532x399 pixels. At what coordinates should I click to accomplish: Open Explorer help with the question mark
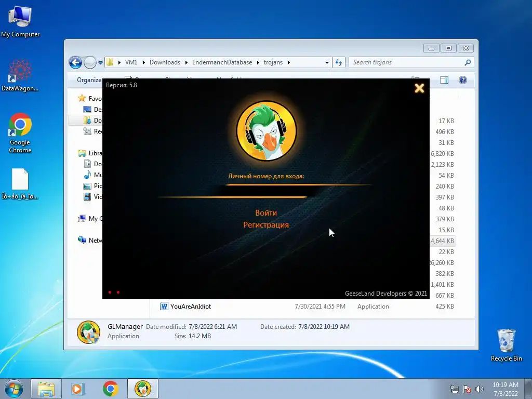(x=463, y=80)
